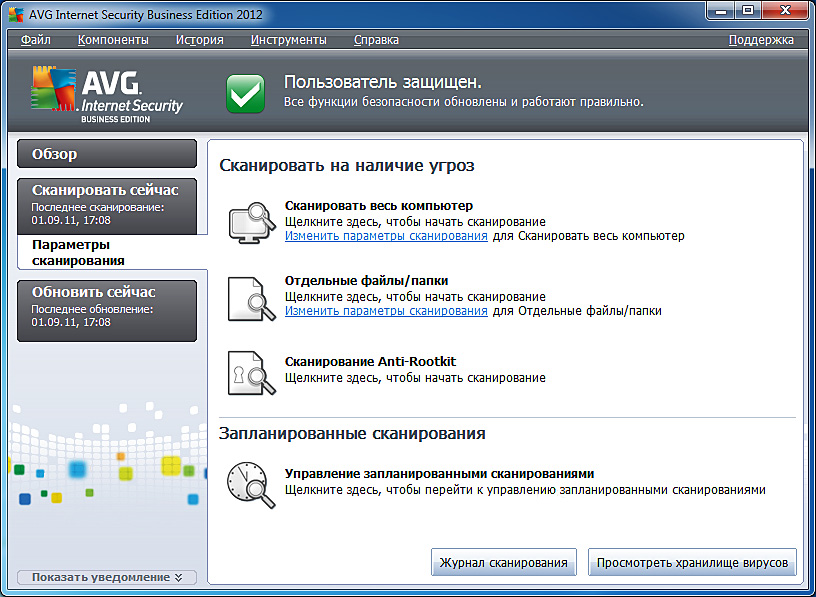Click Отдельные файлы/папки heading
Image resolution: width=816 pixels, height=597 pixels.
366,281
